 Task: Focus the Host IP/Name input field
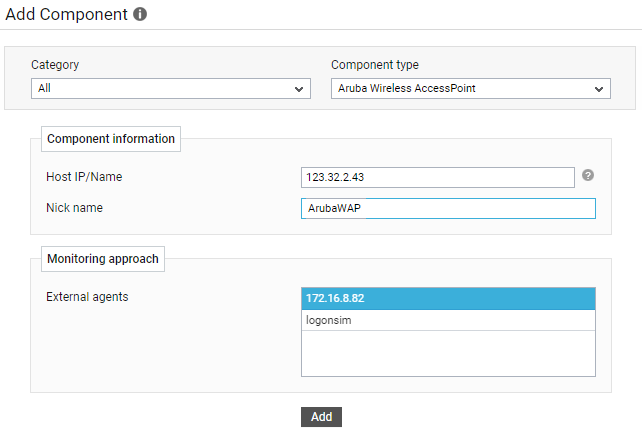tap(438, 177)
